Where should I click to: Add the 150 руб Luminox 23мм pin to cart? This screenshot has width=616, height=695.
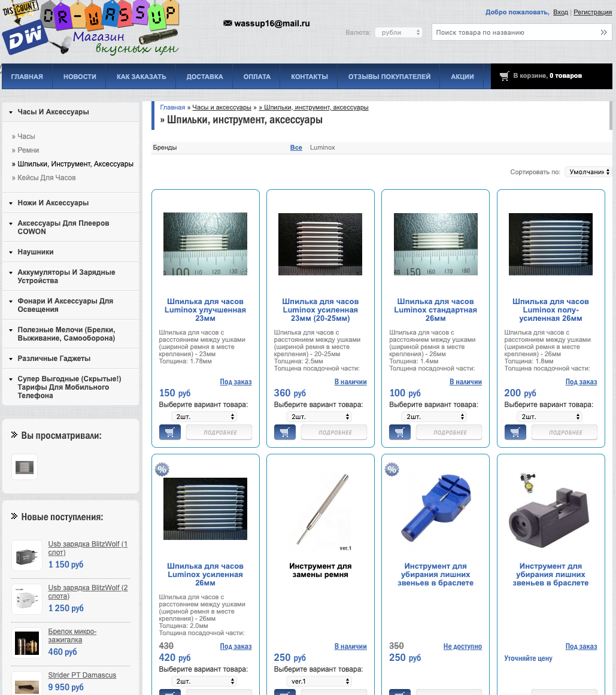click(170, 432)
